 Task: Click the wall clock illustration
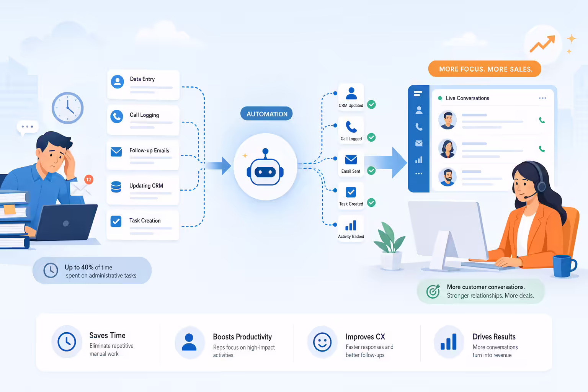click(68, 108)
